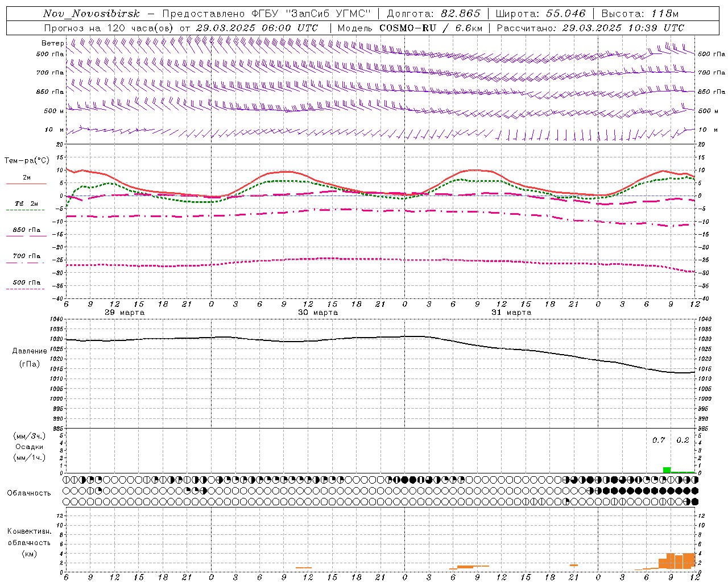Click the 30 марта date label
This screenshot has width=728, height=582.
(x=318, y=313)
